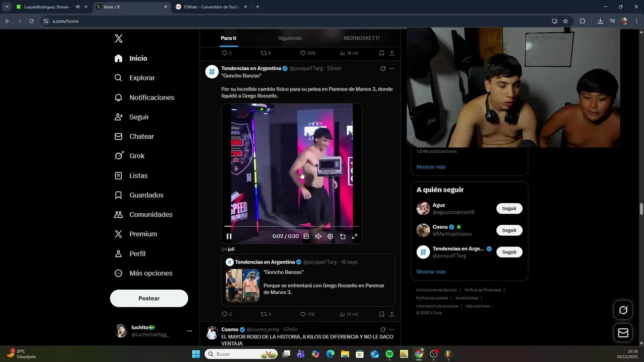Open Cosmo profile name link

pyautogui.click(x=230, y=329)
